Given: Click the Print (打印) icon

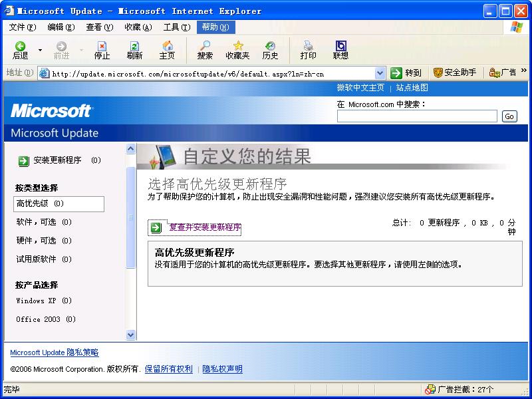Looking at the screenshot, I should (x=308, y=46).
